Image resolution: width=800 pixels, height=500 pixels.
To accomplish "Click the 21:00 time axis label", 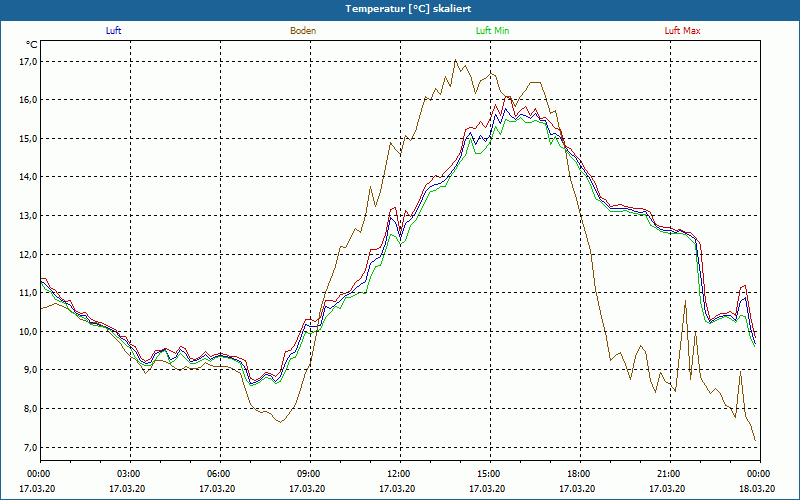I will coord(670,474).
